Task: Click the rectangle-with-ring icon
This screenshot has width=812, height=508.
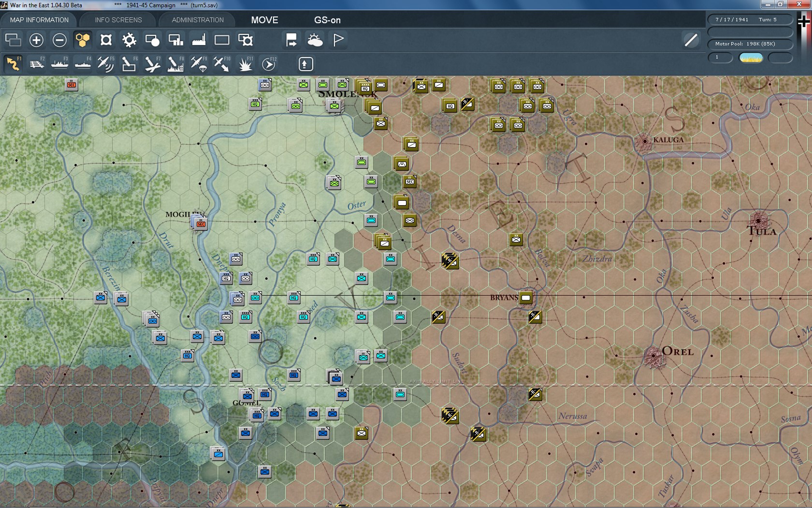Action: [246, 40]
